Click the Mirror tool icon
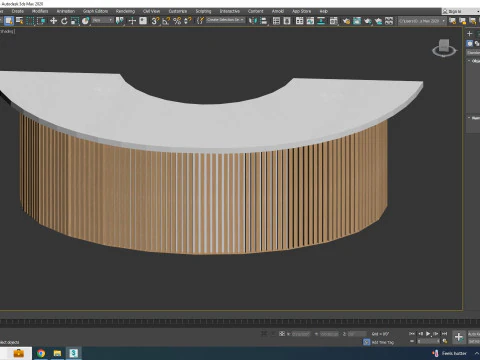Viewport: 480px width, 360px height. pos(253,21)
